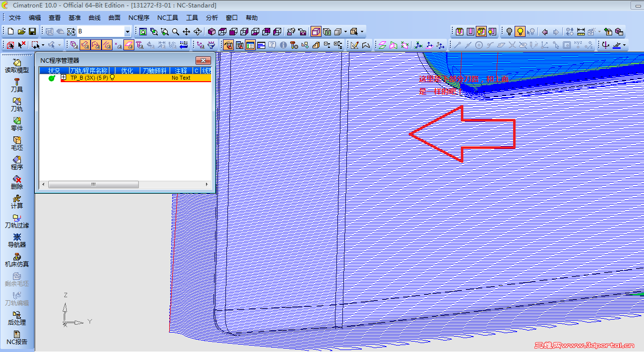Open dropdown arrow next to gray cube icon

click(x=345, y=31)
